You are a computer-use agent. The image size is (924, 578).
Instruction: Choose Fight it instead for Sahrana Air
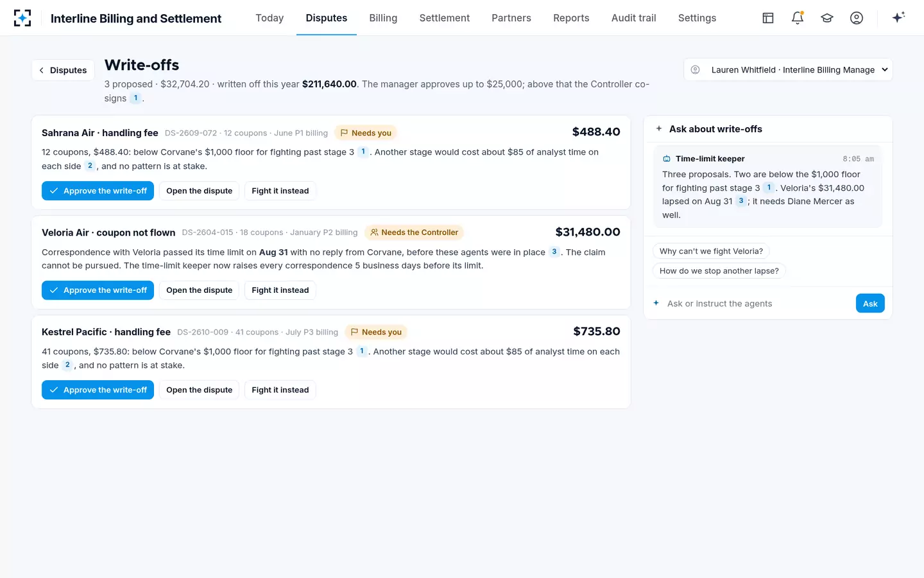click(x=280, y=191)
